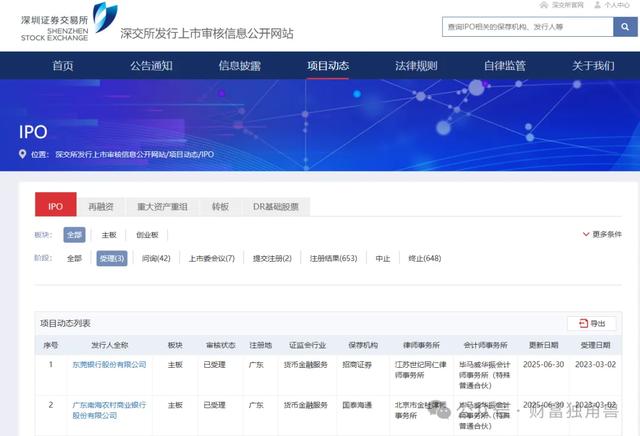This screenshot has width=640, height=436.
Task: Open 东莞银行股份有限公司 issuer link
Action: (x=109, y=365)
